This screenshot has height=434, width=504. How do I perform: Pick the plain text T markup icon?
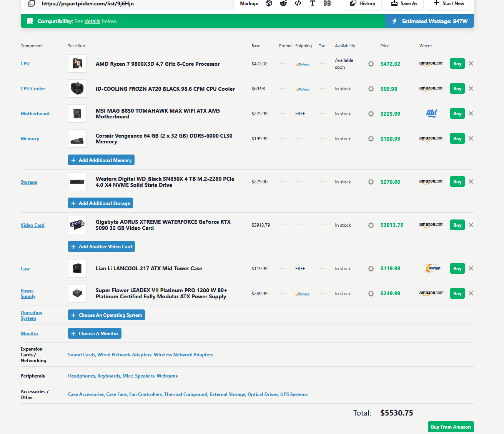click(x=312, y=3)
